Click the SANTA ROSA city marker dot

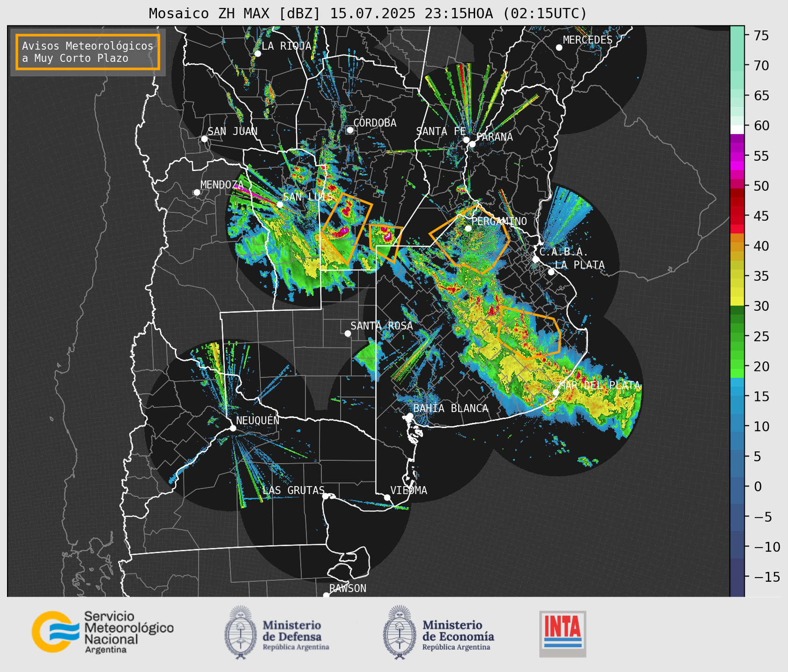point(348,333)
